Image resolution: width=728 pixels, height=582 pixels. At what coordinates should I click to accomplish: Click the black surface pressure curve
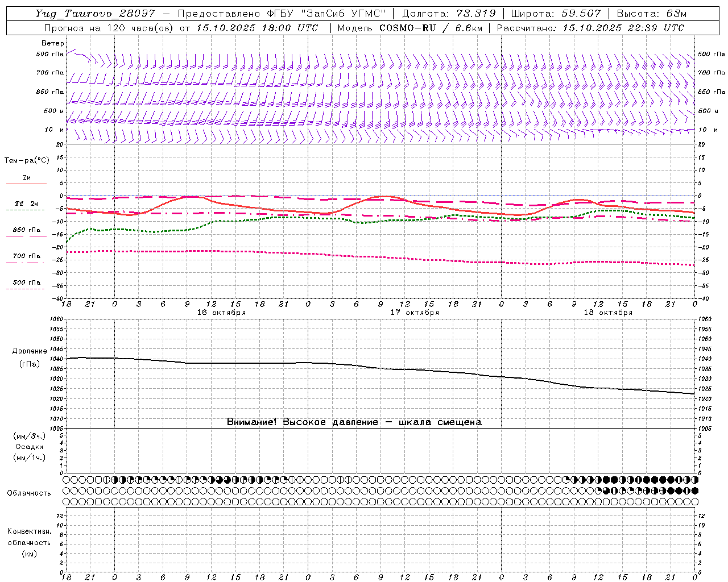pos(381,368)
